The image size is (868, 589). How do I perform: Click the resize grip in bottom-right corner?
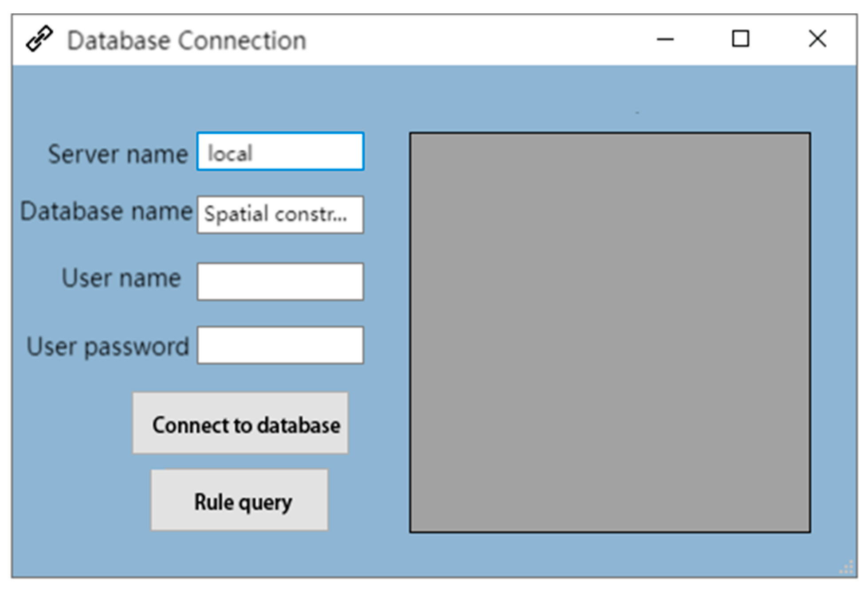847,568
